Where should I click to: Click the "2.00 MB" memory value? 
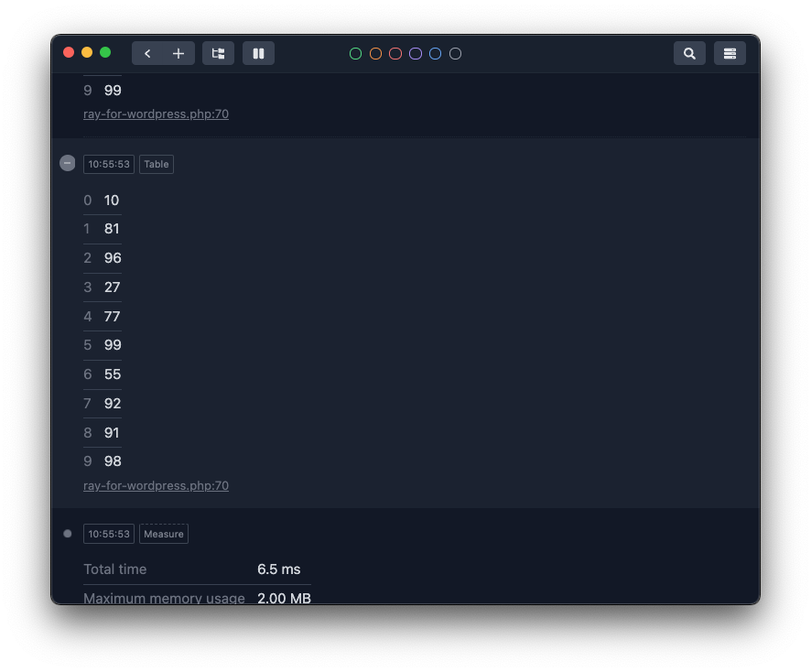pyautogui.click(x=284, y=598)
